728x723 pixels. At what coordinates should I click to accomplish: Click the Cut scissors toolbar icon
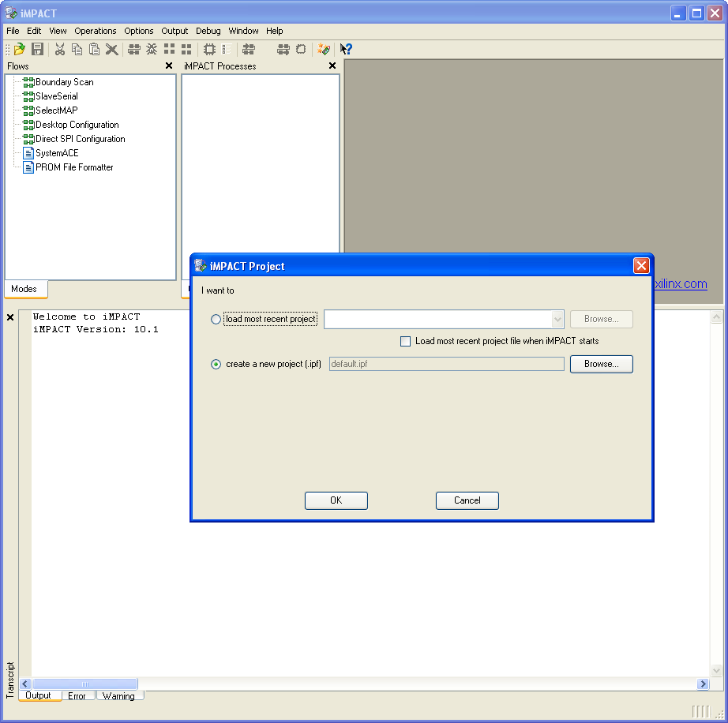(x=59, y=49)
